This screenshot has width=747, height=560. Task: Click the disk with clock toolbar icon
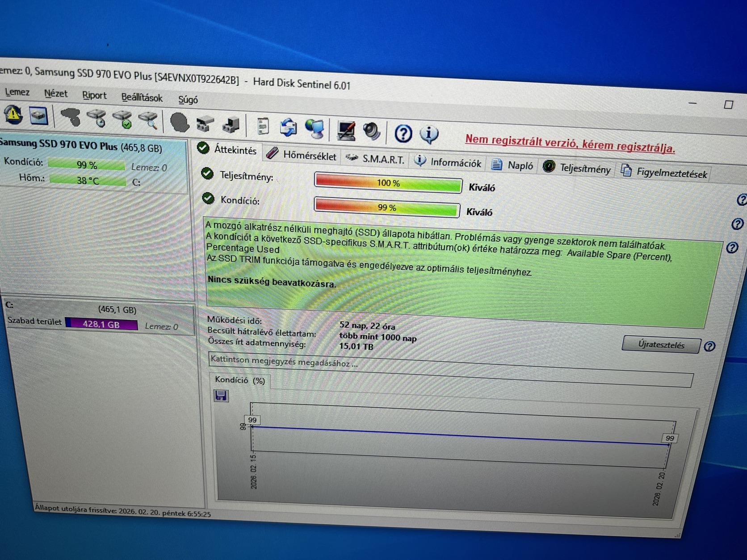pos(97,119)
